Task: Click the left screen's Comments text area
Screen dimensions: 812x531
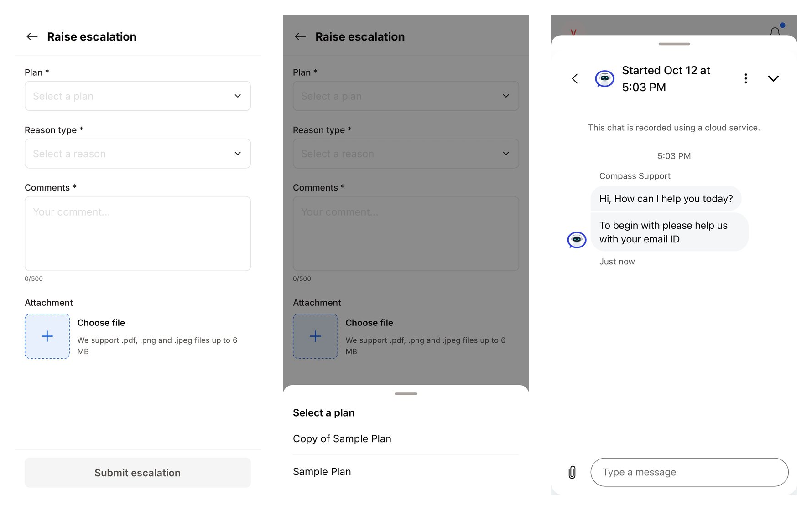Action: click(x=138, y=233)
